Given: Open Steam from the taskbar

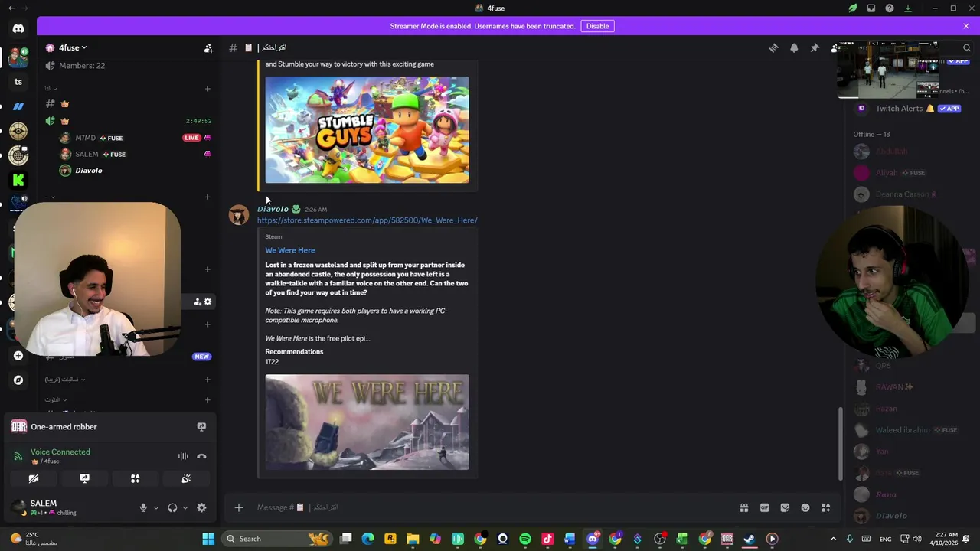Looking at the screenshot, I should [750, 539].
